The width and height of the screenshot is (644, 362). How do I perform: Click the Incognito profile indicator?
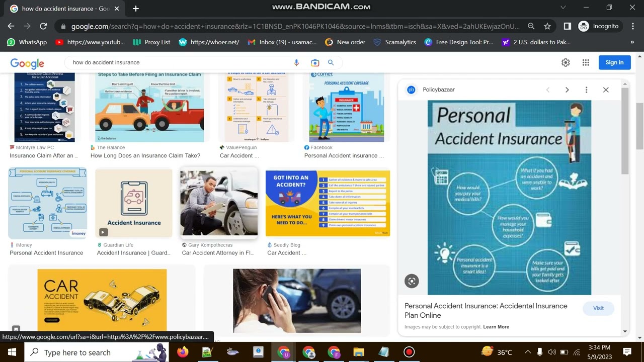[599, 26]
